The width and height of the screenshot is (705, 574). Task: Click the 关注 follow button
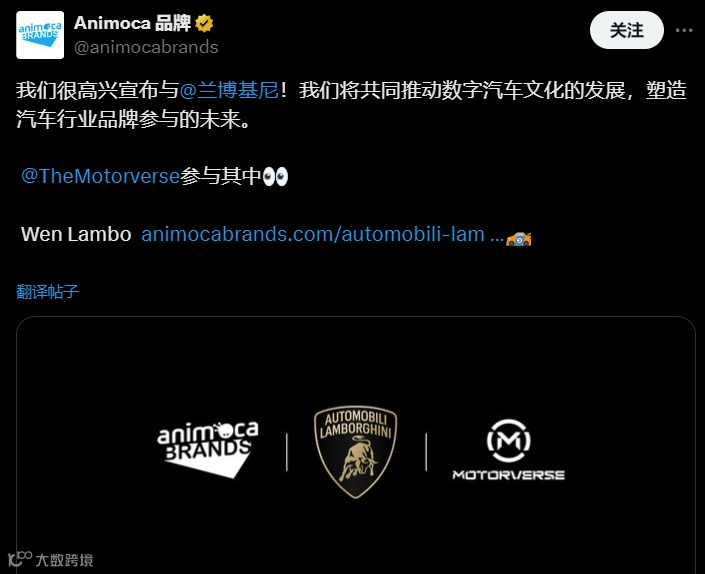(626, 31)
